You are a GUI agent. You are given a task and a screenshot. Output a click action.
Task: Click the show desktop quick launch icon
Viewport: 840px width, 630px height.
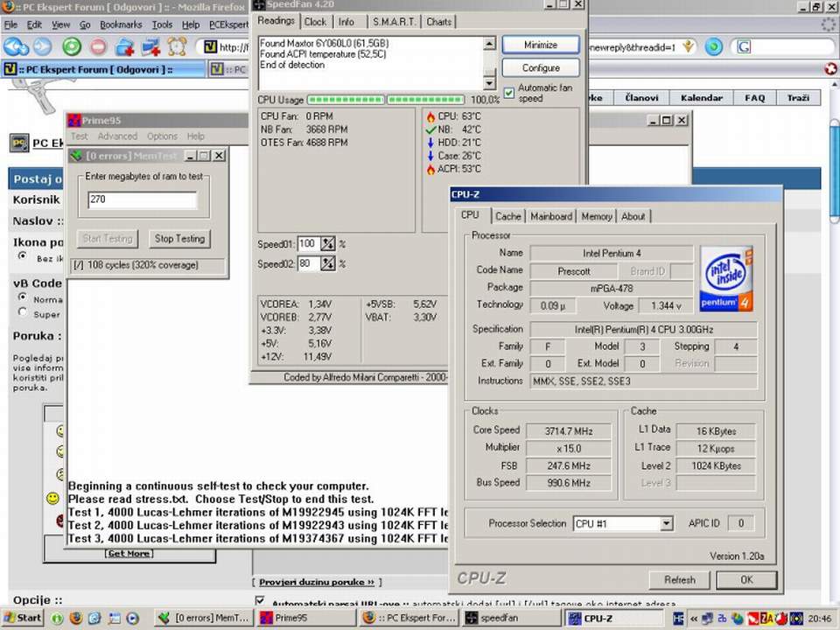click(114, 619)
